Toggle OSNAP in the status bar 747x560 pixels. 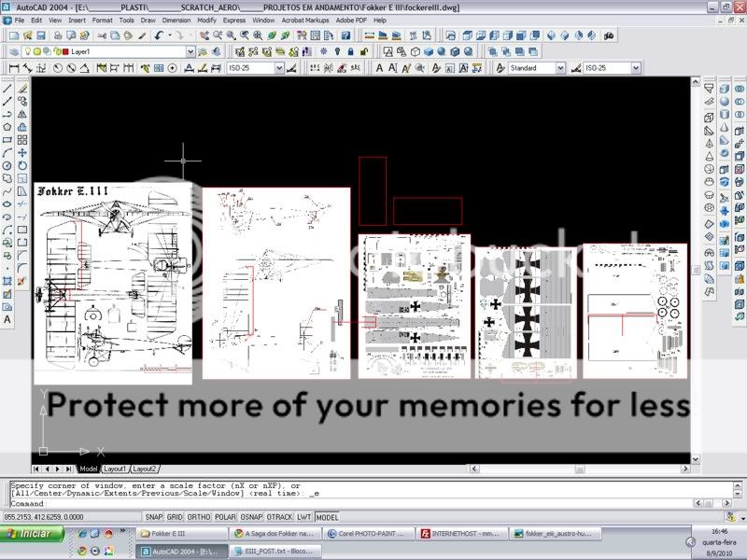click(250, 516)
